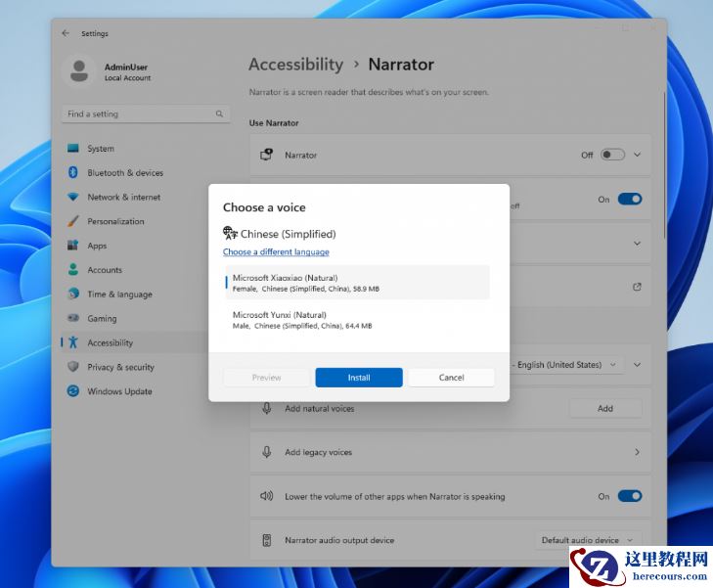Open the external link icon on the right
This screenshot has height=588, width=713.
[637, 287]
